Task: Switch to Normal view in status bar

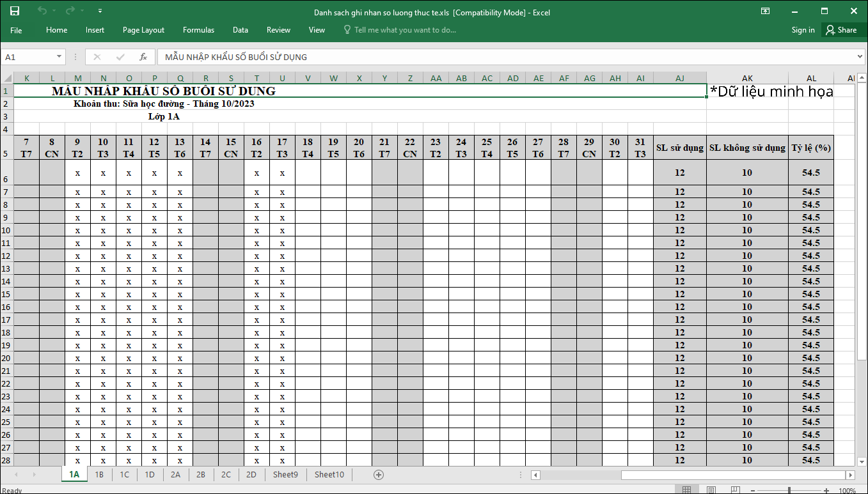Action: pos(686,490)
